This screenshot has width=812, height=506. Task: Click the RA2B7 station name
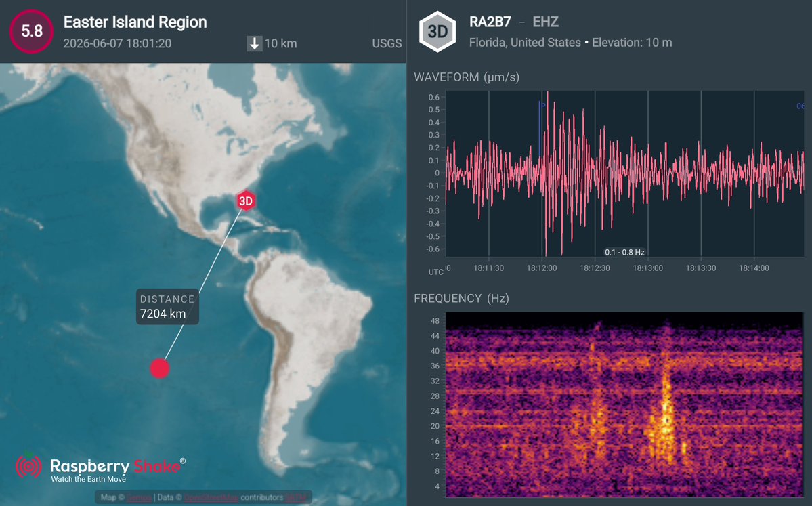click(x=490, y=22)
